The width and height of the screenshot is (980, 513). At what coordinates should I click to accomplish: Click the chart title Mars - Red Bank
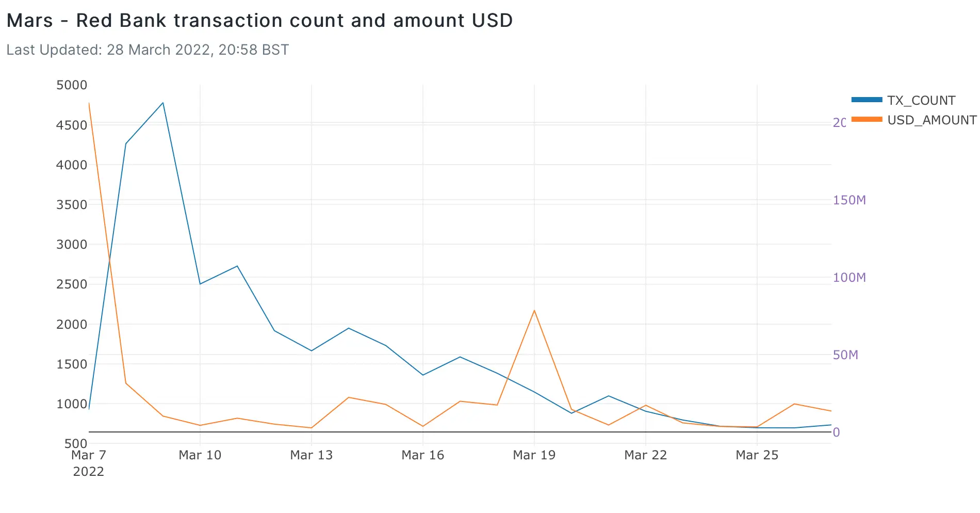coord(259,21)
